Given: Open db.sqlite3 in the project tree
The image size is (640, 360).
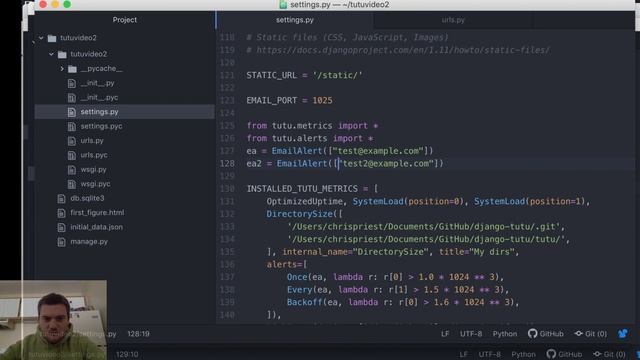Looking at the screenshot, I should pos(87,198).
